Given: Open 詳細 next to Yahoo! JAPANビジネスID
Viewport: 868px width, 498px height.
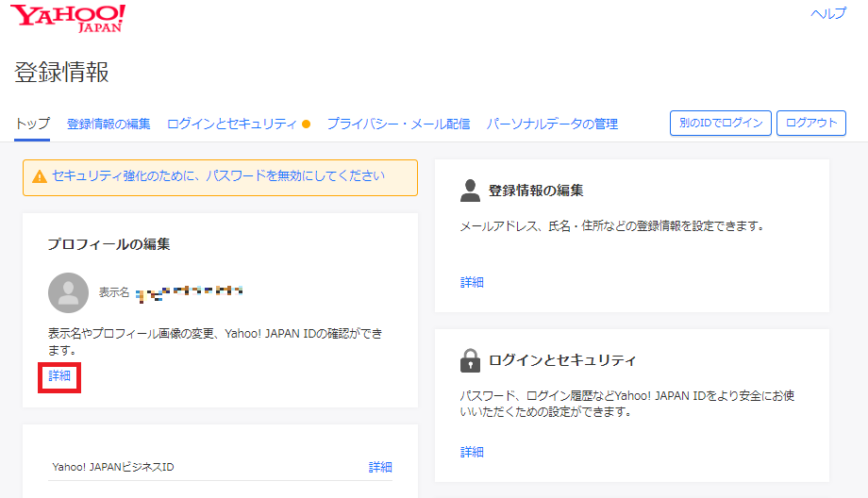Looking at the screenshot, I should (380, 467).
